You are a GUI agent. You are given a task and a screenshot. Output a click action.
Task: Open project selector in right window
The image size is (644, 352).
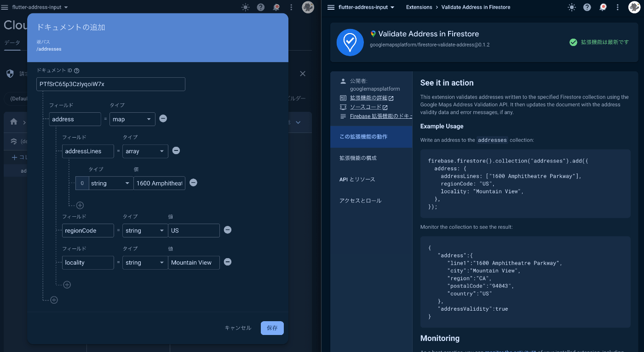tap(366, 7)
